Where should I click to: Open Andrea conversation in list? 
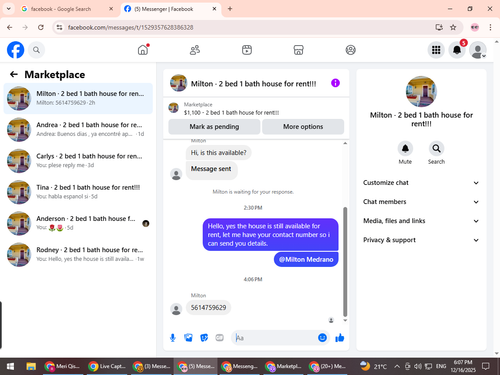[x=78, y=129]
